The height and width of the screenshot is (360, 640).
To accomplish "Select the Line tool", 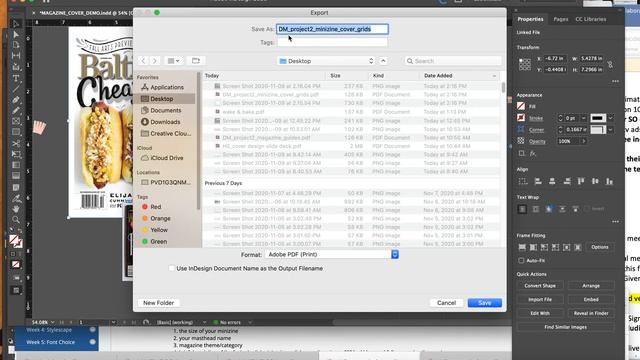I will (16, 89).
